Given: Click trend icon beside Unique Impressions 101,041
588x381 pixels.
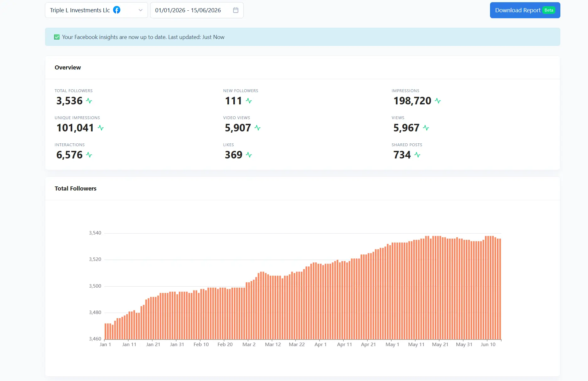Looking at the screenshot, I should click(101, 128).
